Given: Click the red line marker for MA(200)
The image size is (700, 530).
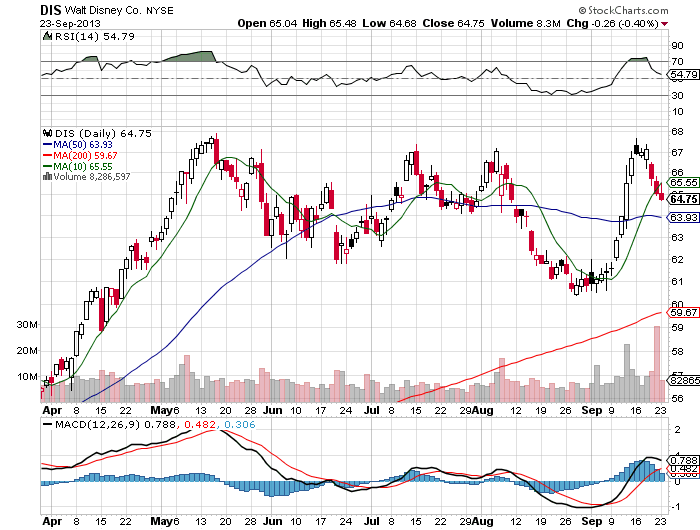Looking at the screenshot, I should pos(47,155).
